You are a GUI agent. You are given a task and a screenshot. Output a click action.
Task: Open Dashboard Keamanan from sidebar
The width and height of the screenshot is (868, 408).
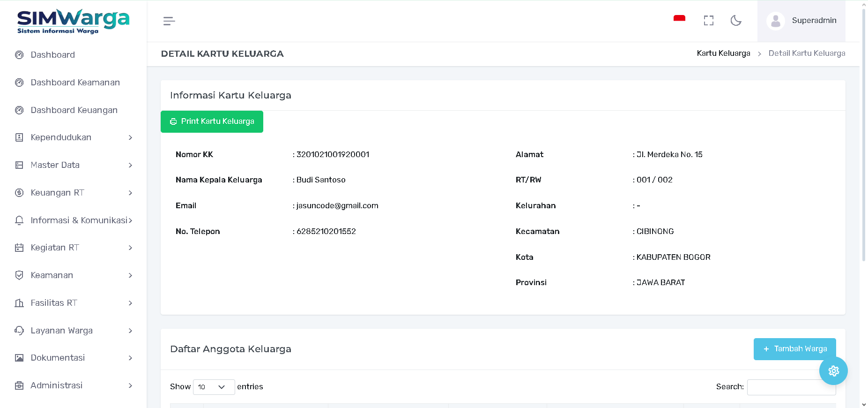pos(75,83)
